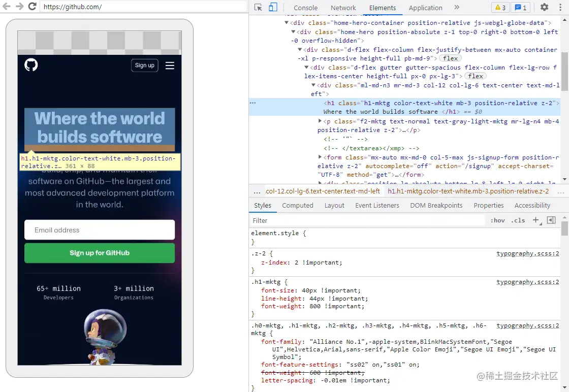Click breadcrumb col-12.col-lg-6.text-center.text-md-left
569x392 pixels.
pos(323,191)
